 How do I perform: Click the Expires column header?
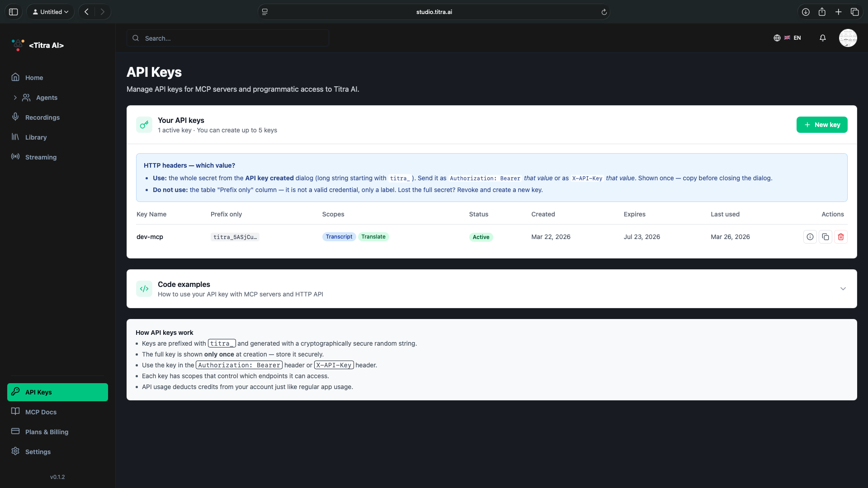coord(634,214)
